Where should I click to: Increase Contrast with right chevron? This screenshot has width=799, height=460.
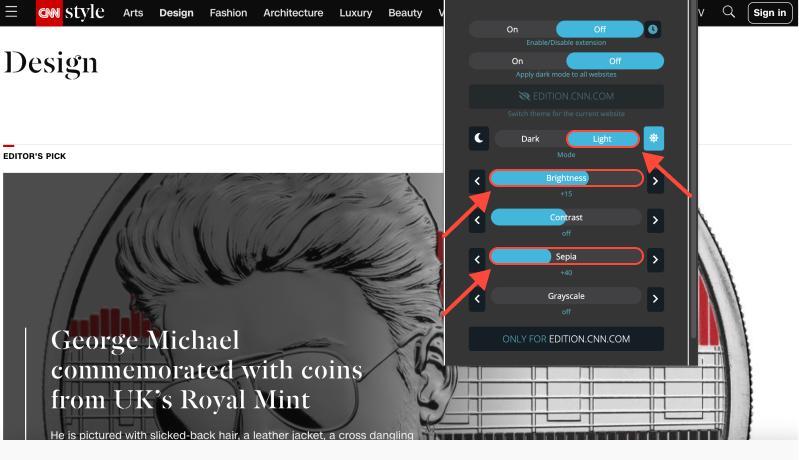coord(655,220)
